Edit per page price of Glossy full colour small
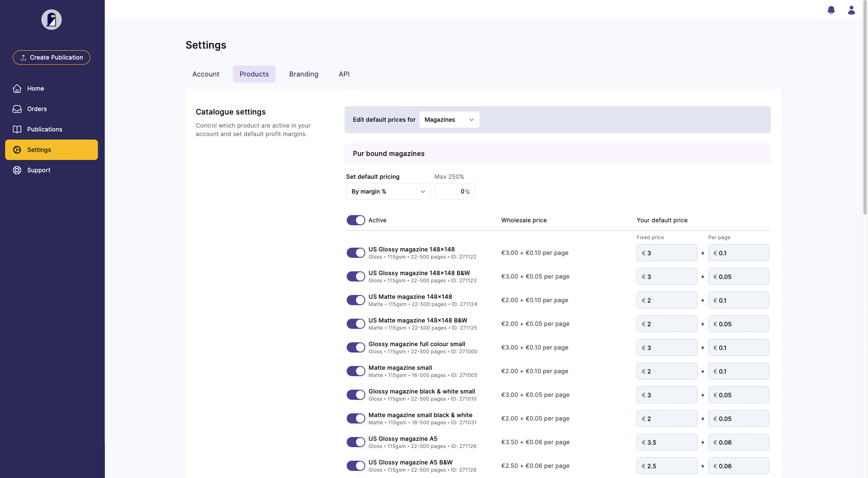 click(x=738, y=347)
